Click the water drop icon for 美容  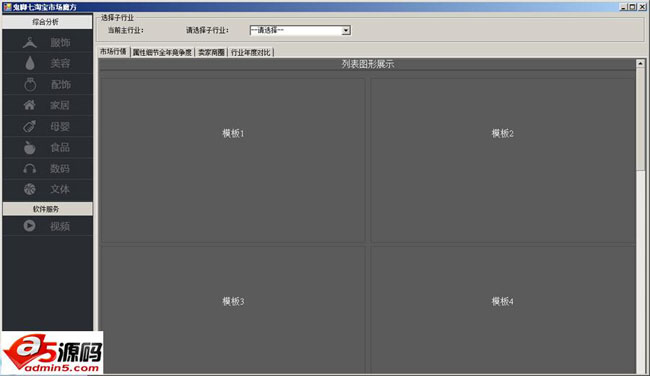pos(30,63)
